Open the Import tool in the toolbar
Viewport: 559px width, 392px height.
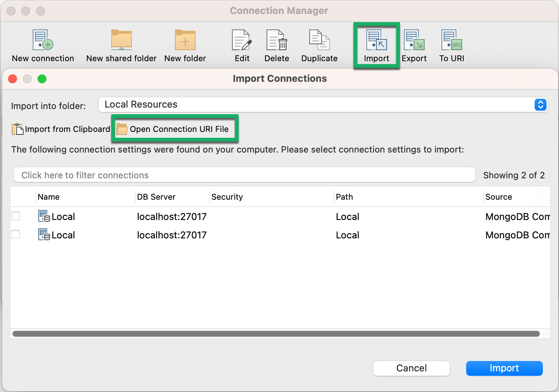pyautogui.click(x=376, y=44)
